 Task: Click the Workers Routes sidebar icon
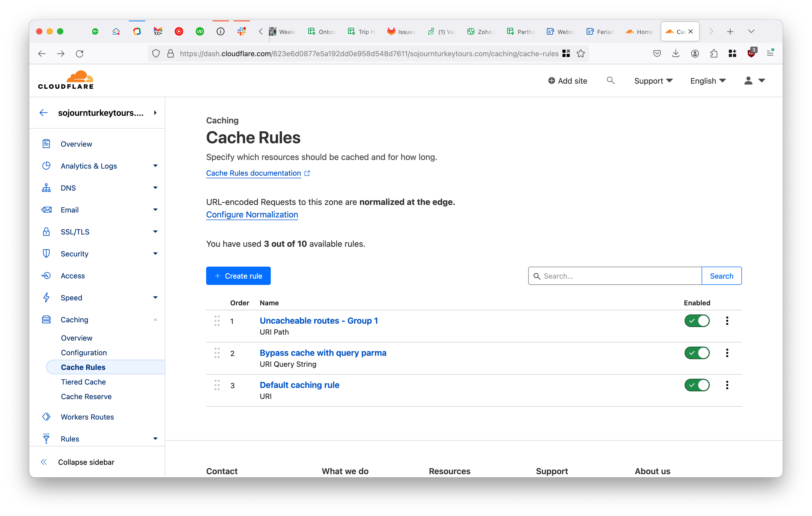point(46,417)
